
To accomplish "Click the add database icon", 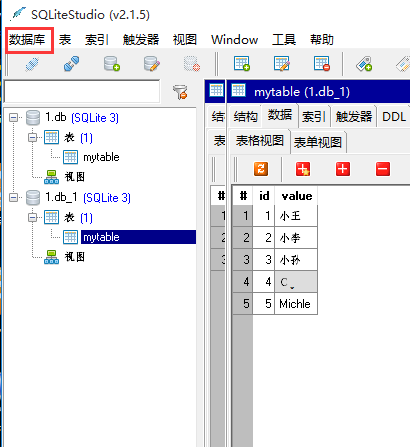I will 112,64.
